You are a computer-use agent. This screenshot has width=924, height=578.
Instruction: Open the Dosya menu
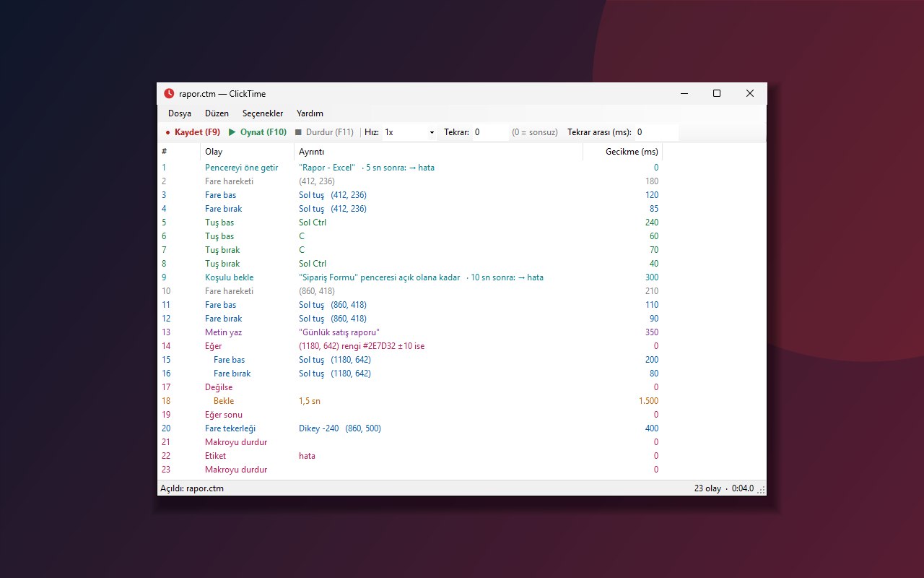pos(180,113)
